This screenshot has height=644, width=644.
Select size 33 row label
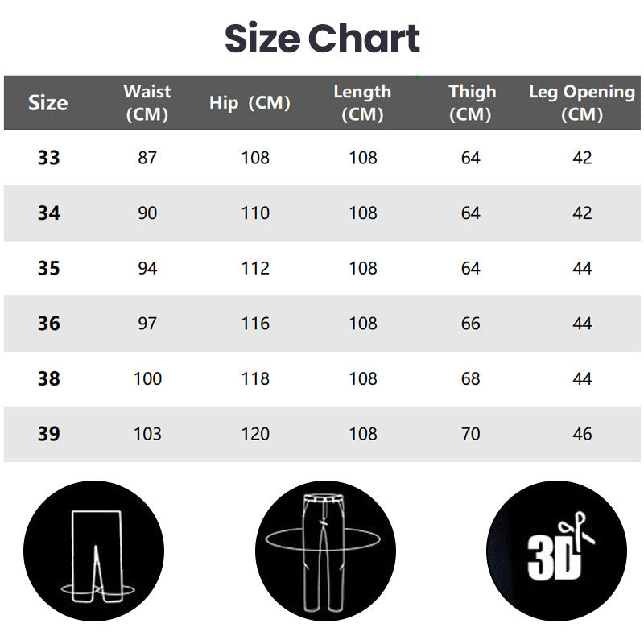[49, 158]
